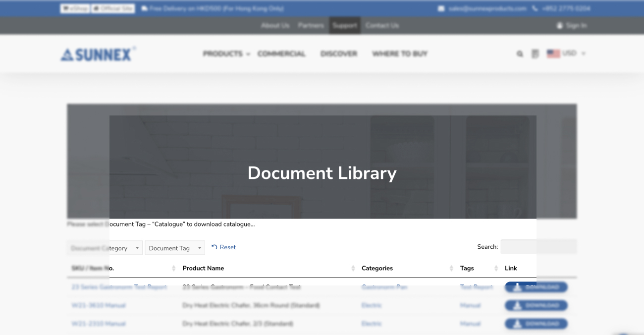Click the document Search input field
644x335 pixels.
tap(538, 247)
